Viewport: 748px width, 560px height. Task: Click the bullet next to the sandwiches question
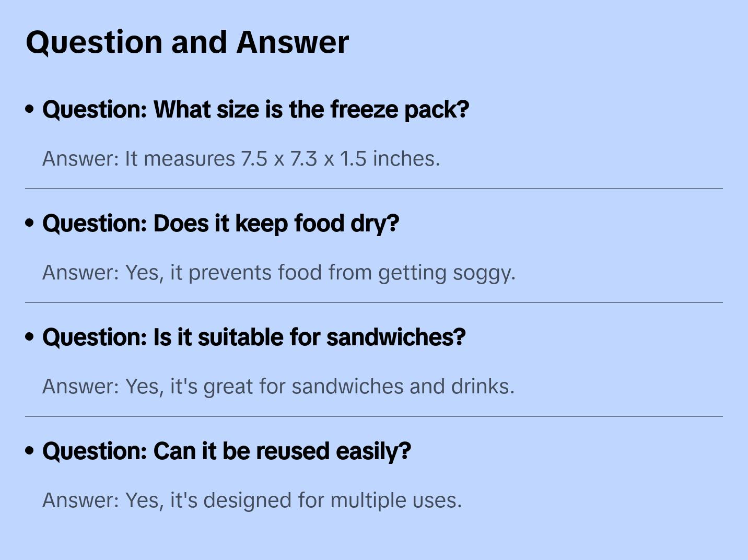tap(30, 337)
